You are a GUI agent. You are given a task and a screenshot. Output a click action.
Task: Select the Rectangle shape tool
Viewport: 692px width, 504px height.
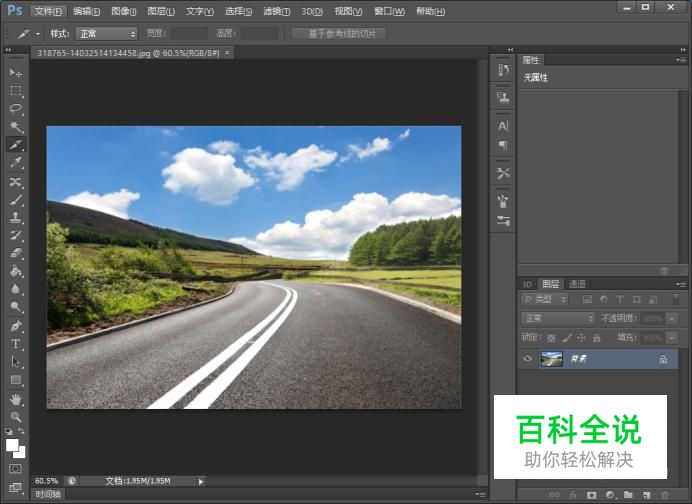coord(16,380)
